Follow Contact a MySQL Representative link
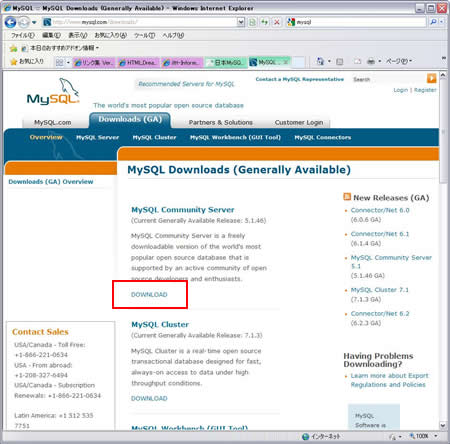Viewport: 450px width, 444px height. pos(299,79)
